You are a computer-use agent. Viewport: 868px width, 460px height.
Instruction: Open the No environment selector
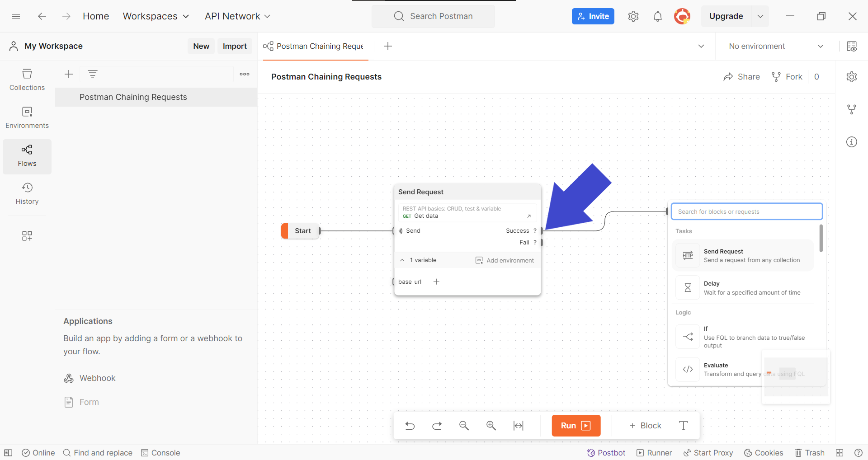(x=776, y=46)
